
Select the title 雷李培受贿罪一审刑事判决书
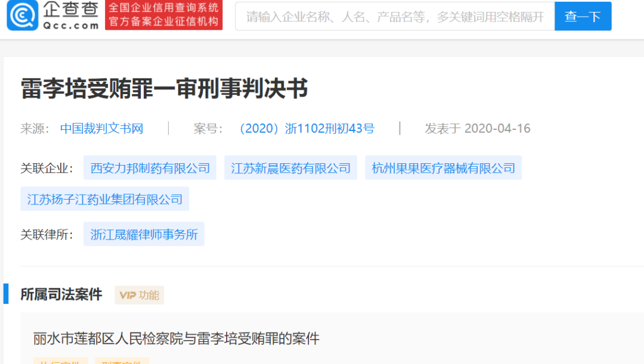[x=165, y=89]
